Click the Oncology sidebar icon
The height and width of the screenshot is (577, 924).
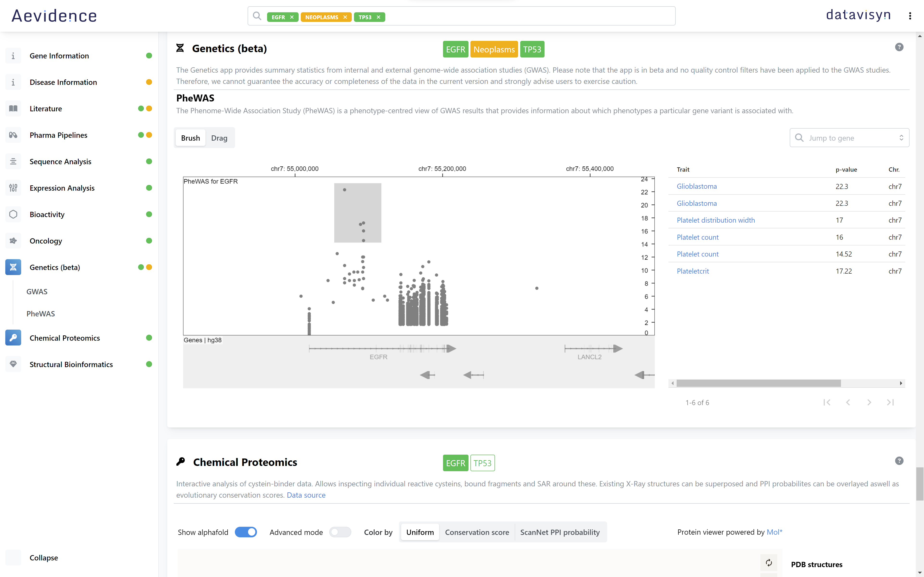13,241
